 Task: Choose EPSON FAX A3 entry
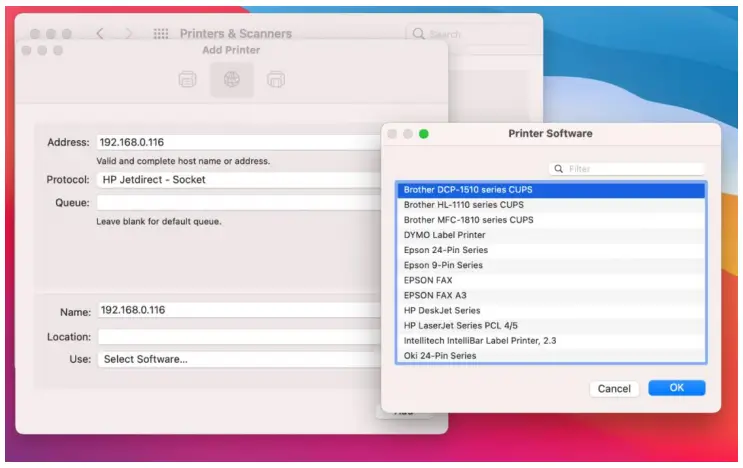(x=551, y=296)
